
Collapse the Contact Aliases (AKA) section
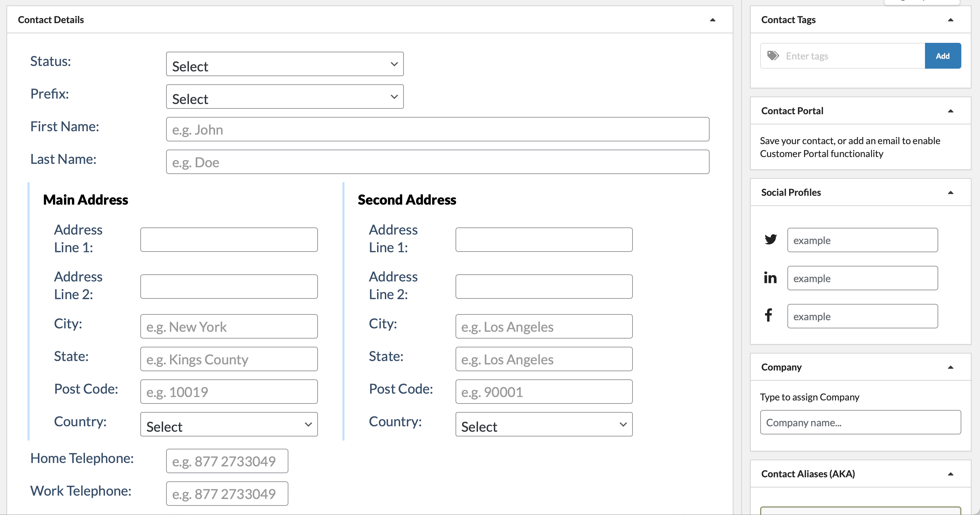951,474
